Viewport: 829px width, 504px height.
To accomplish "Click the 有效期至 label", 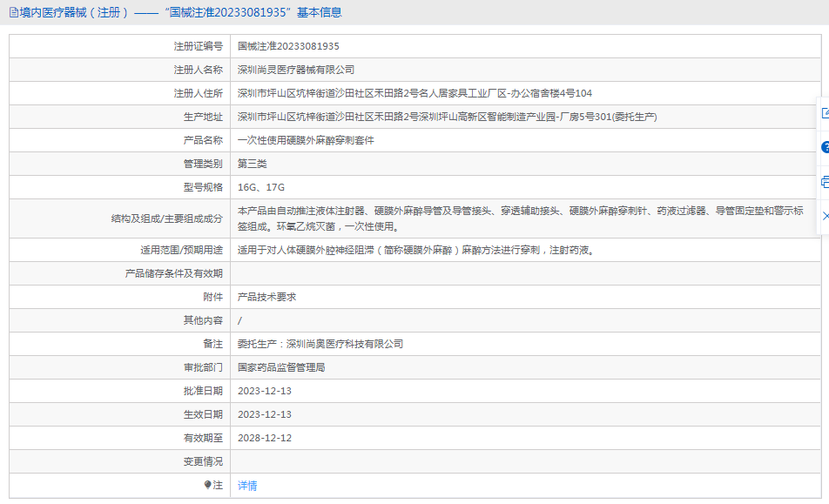I will tap(203, 438).
